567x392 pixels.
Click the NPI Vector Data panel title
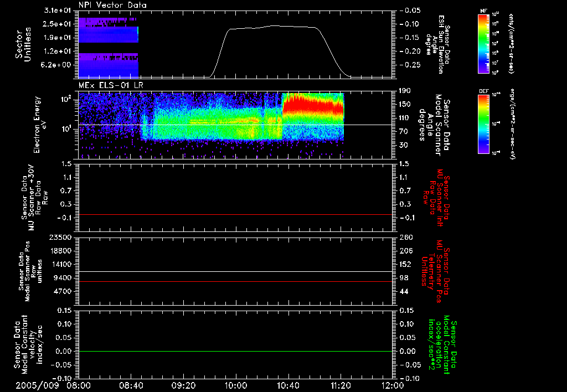point(112,5)
